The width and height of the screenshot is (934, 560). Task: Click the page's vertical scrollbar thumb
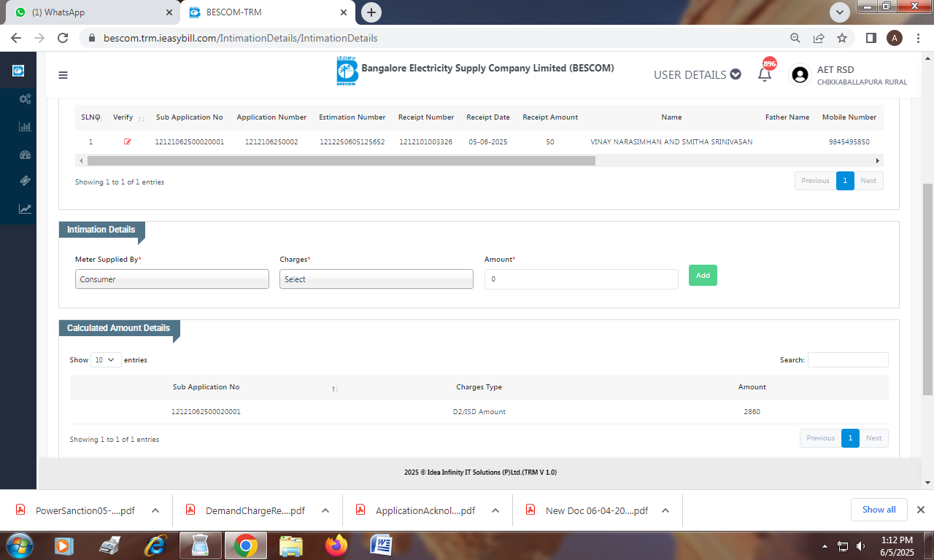tap(927, 289)
